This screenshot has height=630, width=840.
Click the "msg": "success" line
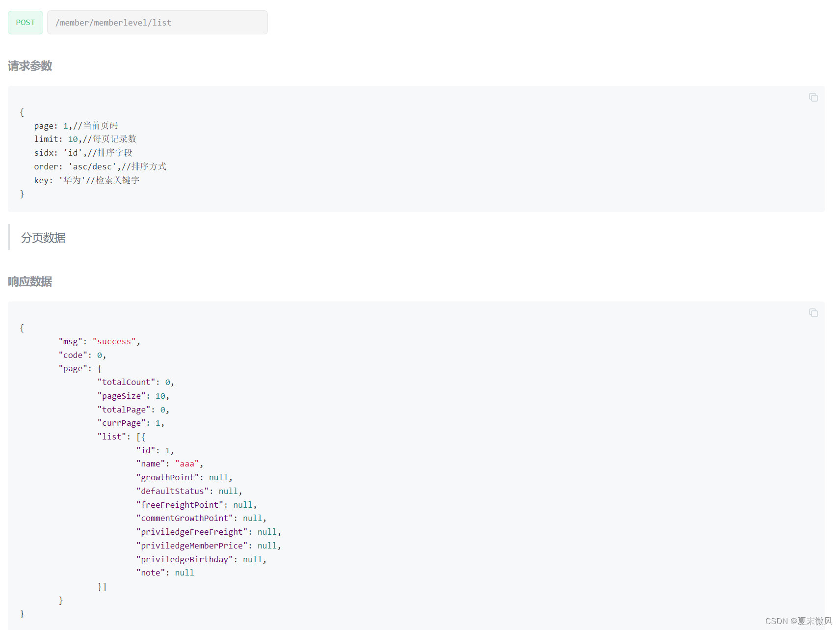point(100,341)
